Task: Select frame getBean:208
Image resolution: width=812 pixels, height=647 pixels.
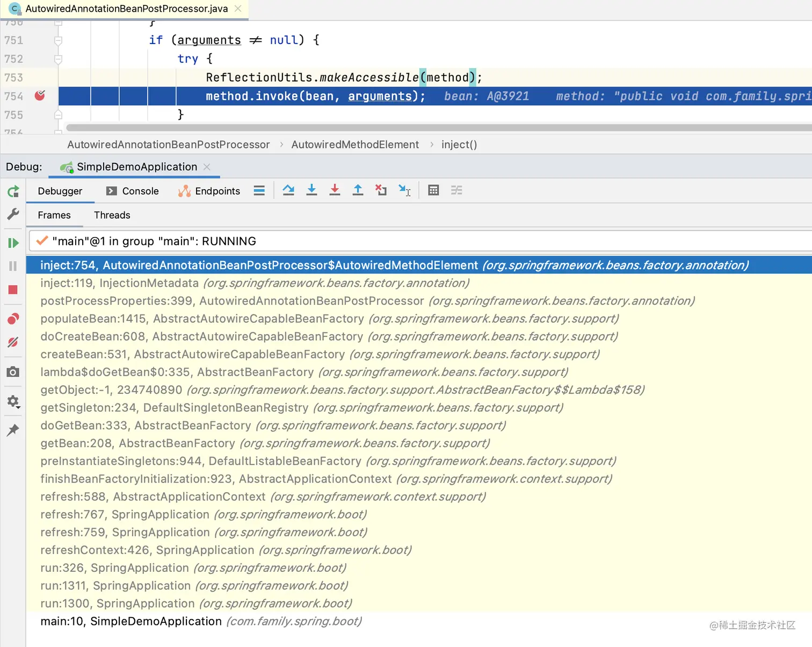Action: [x=419, y=443]
